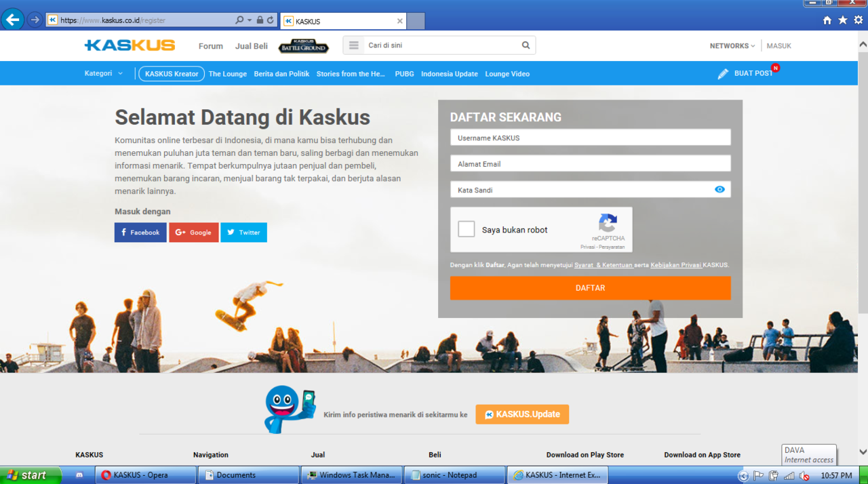This screenshot has height=484, width=868.
Task: Click the KASKUS Battleground logo
Action: 304,46
